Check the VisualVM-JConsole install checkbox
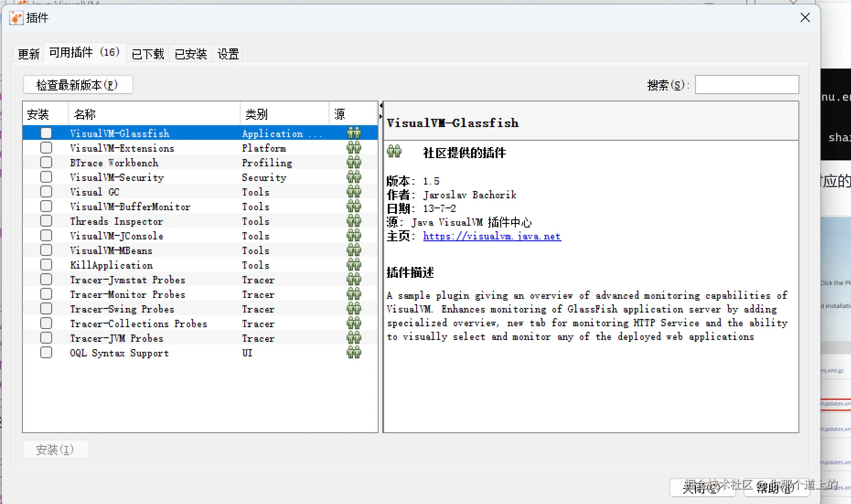This screenshot has width=851, height=504. point(46,235)
